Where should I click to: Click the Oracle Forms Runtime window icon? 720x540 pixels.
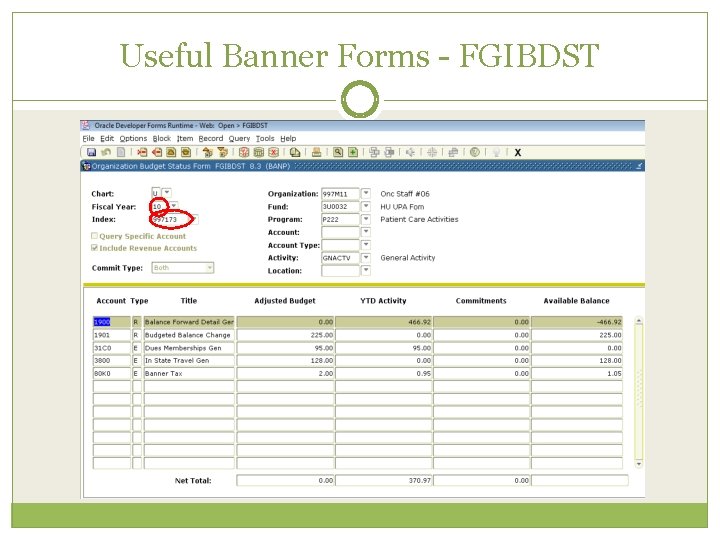click(x=85, y=125)
